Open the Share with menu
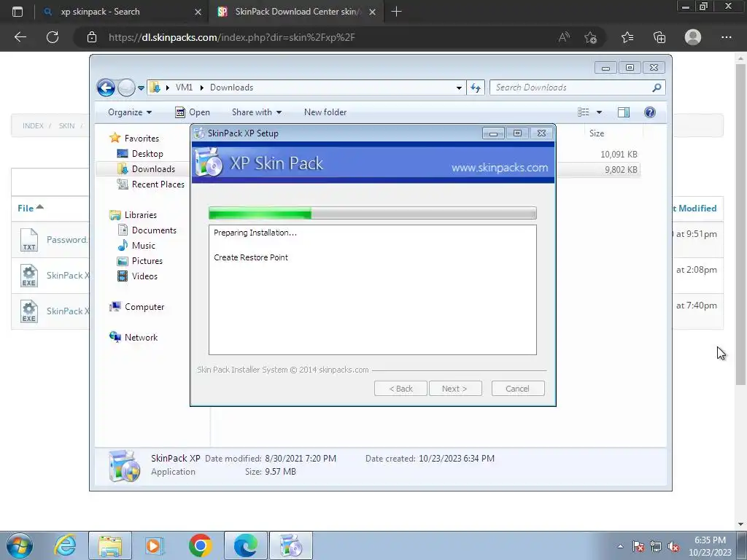The image size is (747, 560). [x=256, y=112]
